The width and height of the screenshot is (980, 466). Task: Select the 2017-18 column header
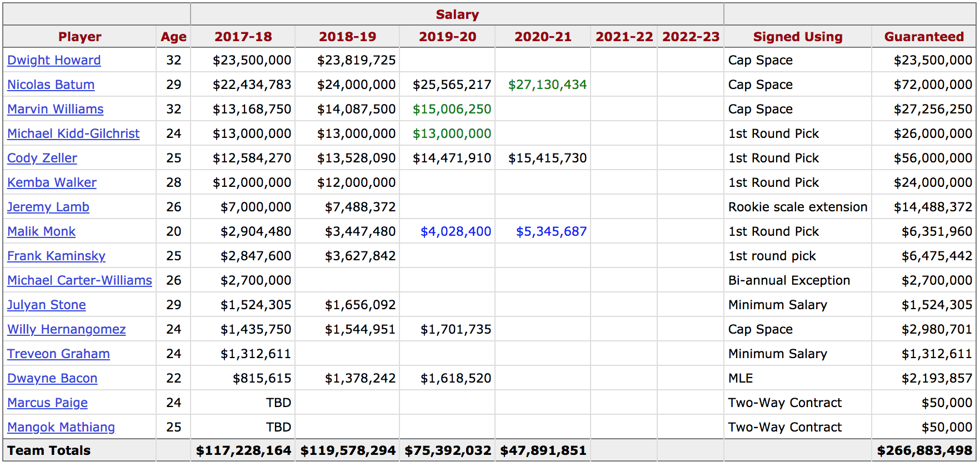(x=243, y=37)
